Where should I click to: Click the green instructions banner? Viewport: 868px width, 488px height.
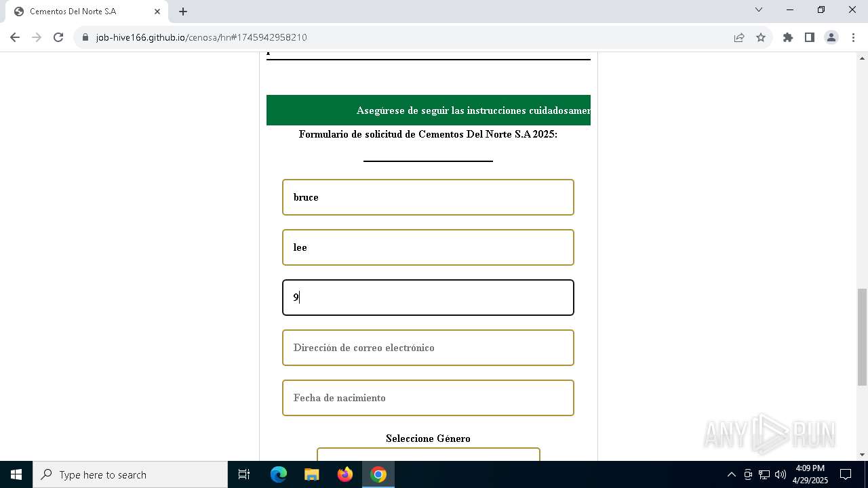428,110
